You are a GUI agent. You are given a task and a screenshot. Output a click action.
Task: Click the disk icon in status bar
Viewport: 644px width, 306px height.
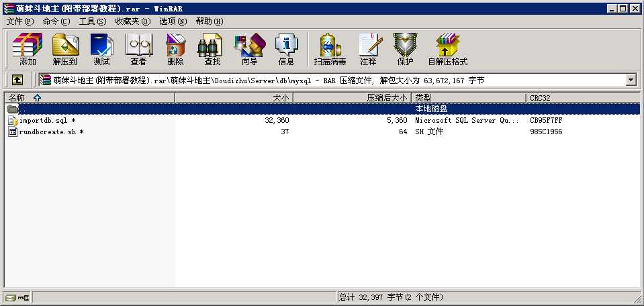pyautogui.click(x=10, y=298)
